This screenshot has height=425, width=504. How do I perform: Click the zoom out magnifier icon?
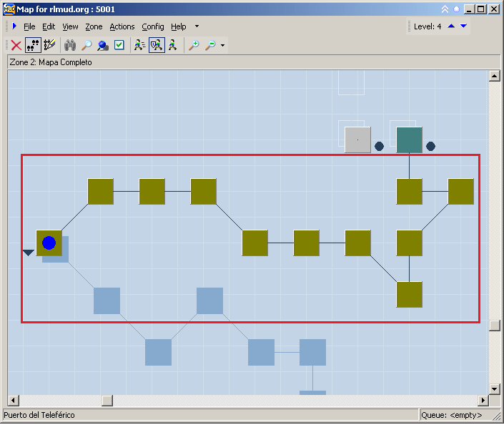(x=210, y=45)
